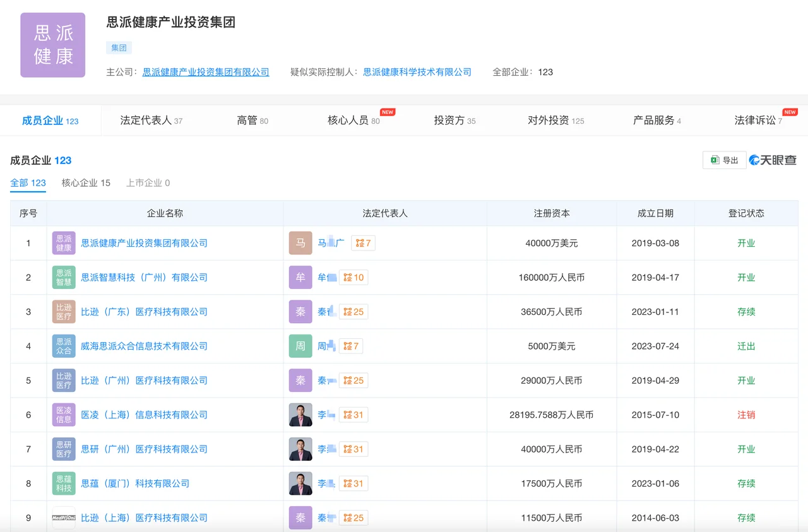
Task: Open 比逊（上海）医疗科技有限公司 link
Action: click(x=144, y=518)
